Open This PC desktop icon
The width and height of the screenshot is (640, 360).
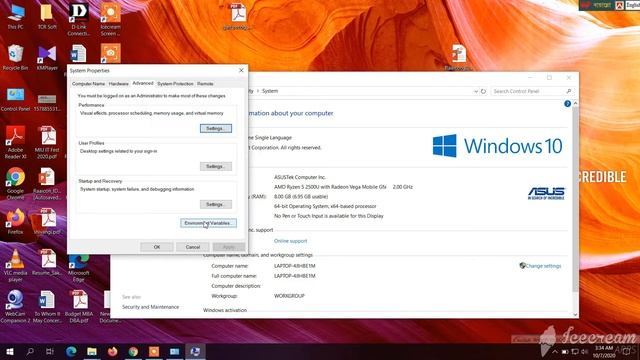(15, 16)
